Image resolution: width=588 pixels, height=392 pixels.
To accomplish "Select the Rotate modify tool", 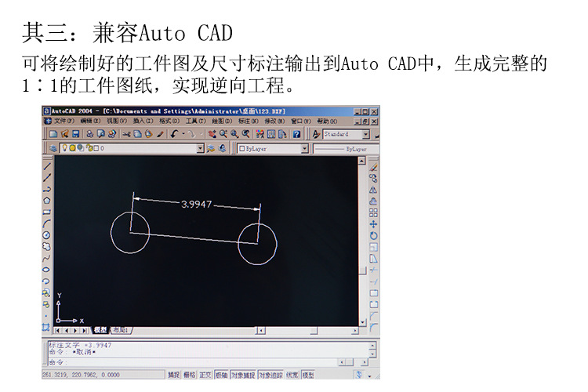I will 373,236.
